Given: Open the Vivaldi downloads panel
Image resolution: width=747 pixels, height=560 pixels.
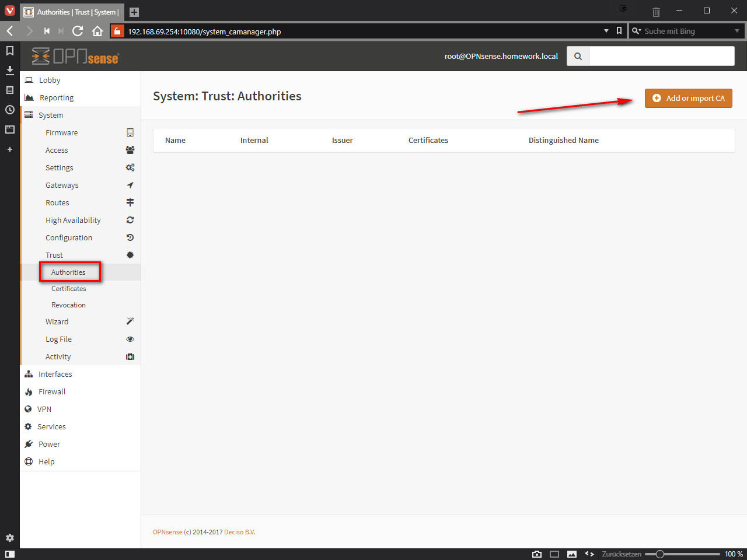Looking at the screenshot, I should pyautogui.click(x=10, y=70).
